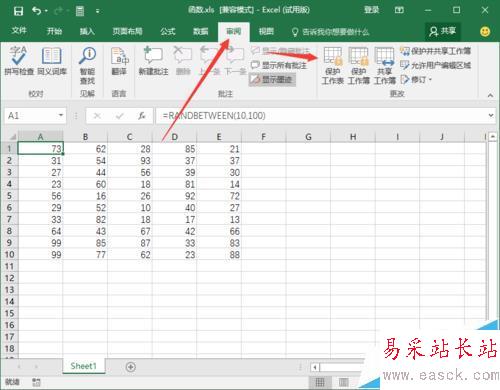Select the row 12 header

point(9,278)
